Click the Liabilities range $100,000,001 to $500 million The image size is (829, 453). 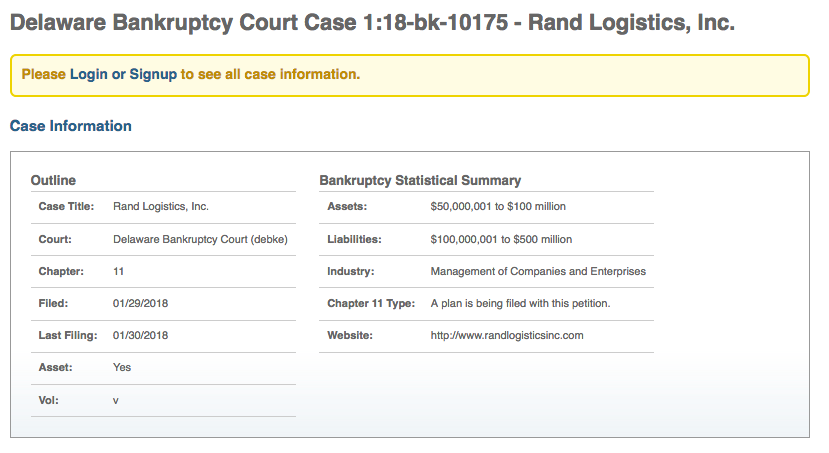pos(501,239)
